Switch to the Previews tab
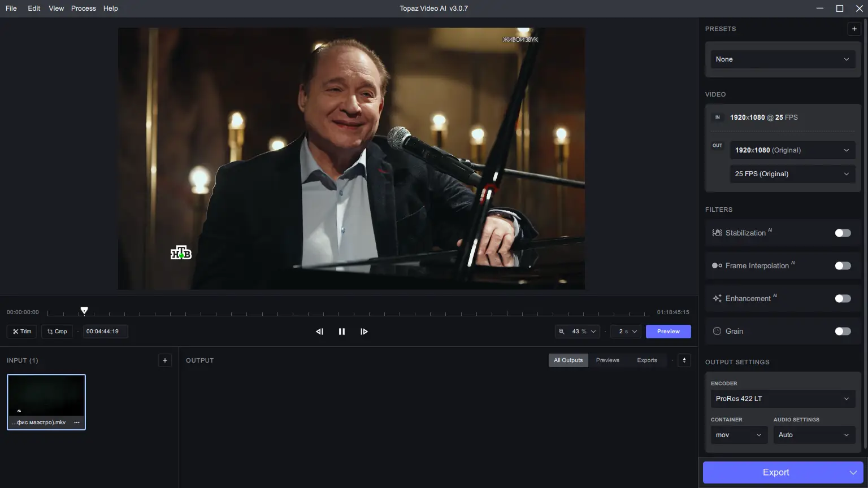This screenshot has height=488, width=868. pyautogui.click(x=607, y=360)
